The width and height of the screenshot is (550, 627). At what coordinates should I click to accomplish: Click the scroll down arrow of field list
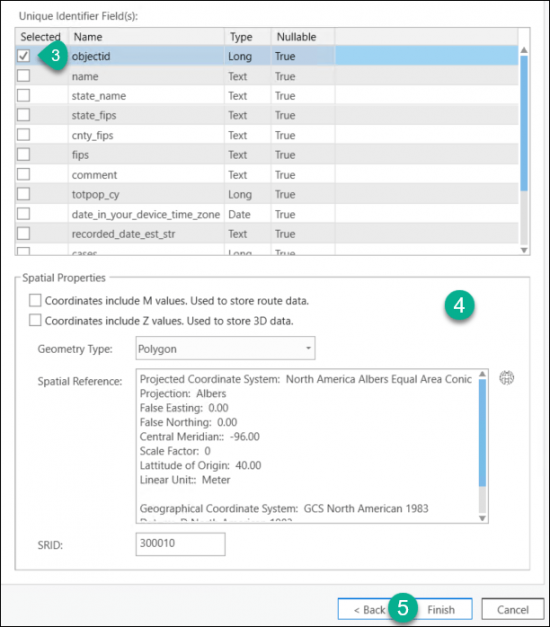pyautogui.click(x=524, y=250)
